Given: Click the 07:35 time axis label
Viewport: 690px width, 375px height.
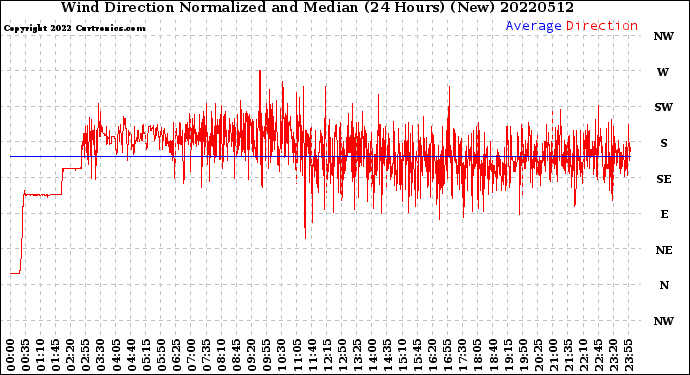Looking at the screenshot, I should 206,355.
